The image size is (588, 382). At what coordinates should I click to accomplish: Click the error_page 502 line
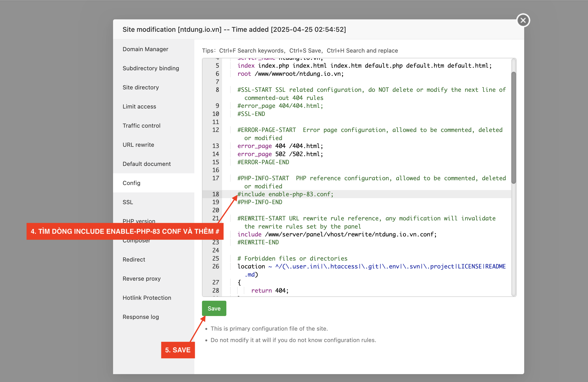click(x=280, y=154)
